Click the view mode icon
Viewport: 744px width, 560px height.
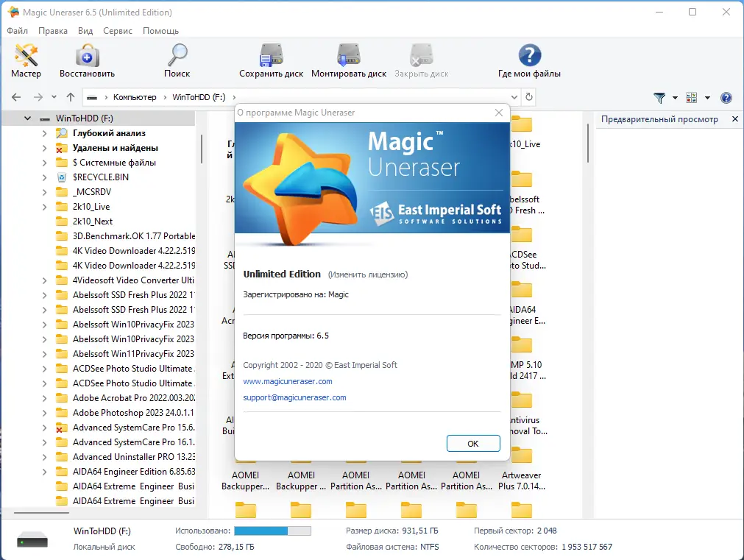[x=691, y=98]
